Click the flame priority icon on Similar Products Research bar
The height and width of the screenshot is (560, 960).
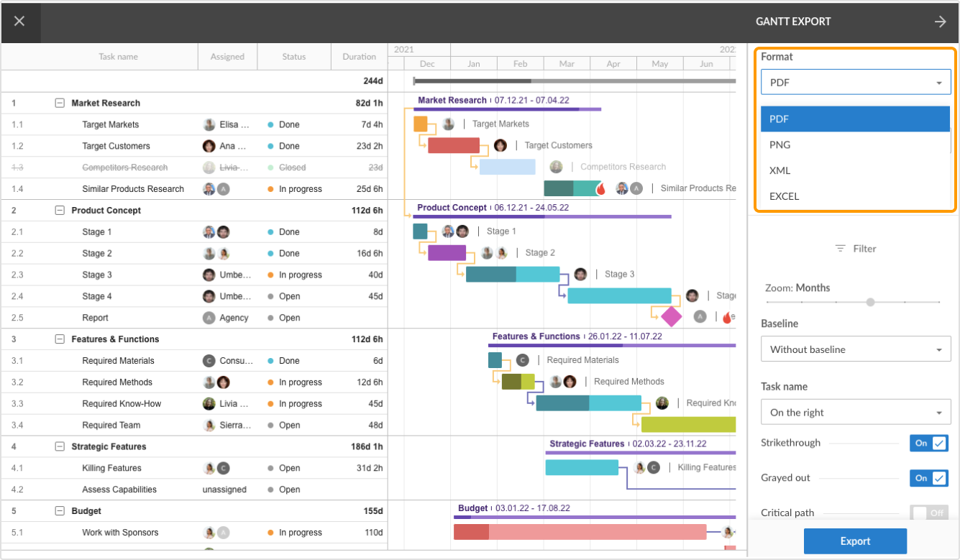click(601, 189)
